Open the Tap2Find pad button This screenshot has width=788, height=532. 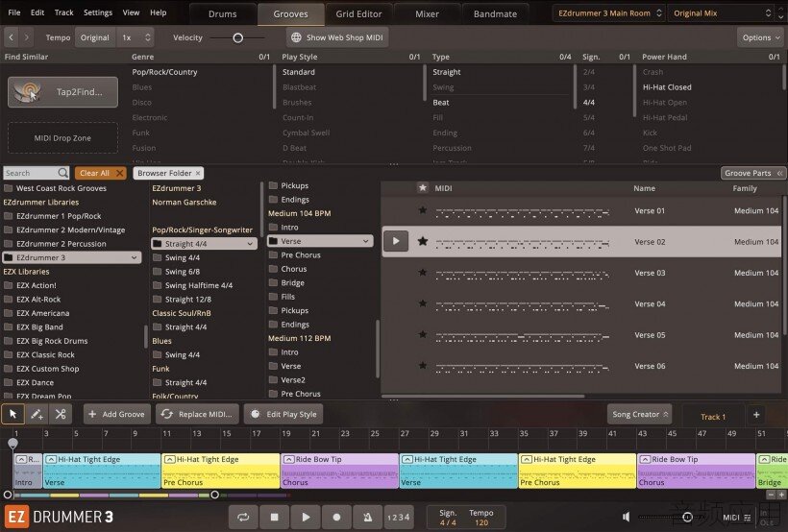click(x=62, y=92)
